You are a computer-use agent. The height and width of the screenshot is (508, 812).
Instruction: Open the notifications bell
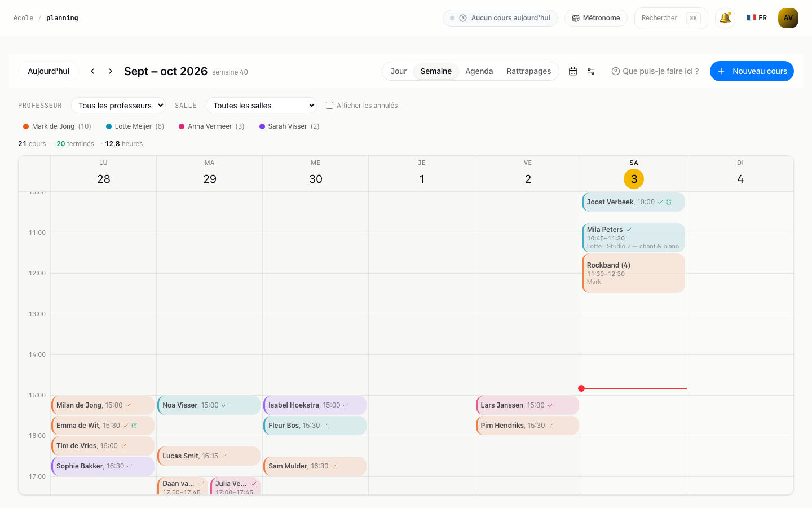tap(725, 18)
